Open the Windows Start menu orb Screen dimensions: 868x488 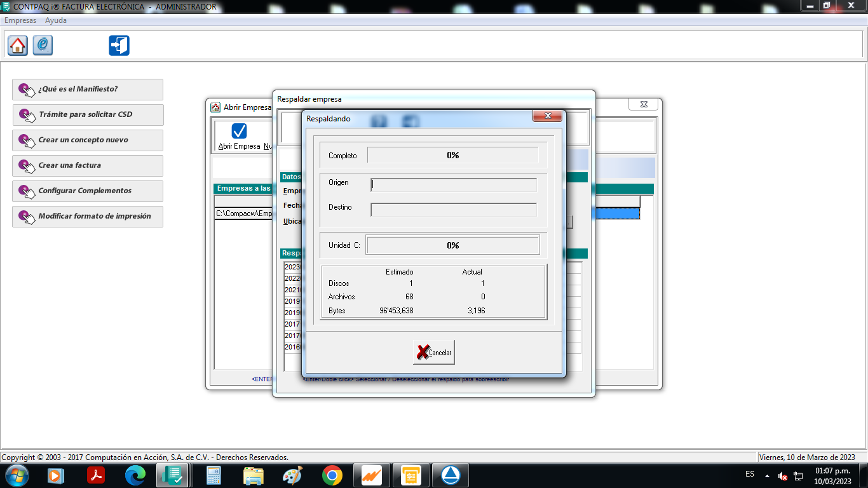[x=16, y=475]
